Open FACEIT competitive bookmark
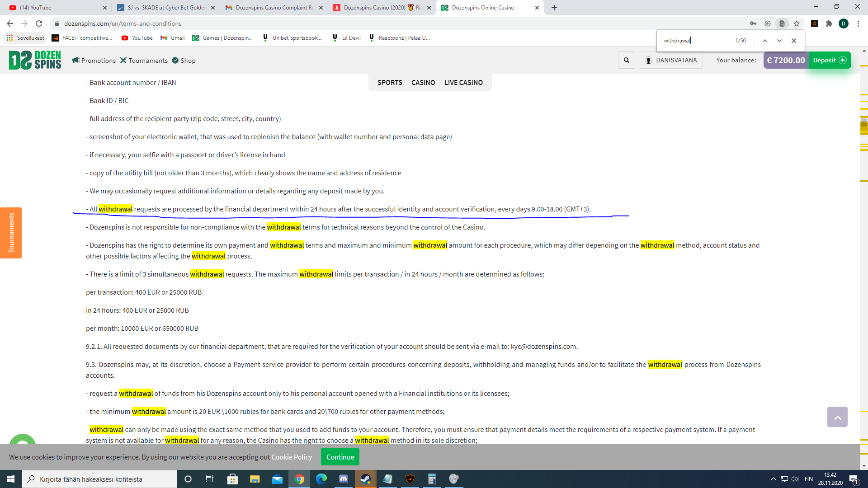Screen dimensions: 868x488 pos(82,38)
